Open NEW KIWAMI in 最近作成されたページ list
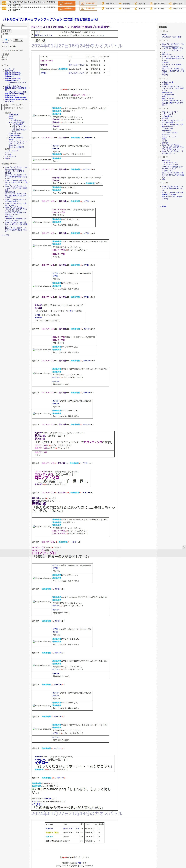186x868 pixels. (10, 192)
